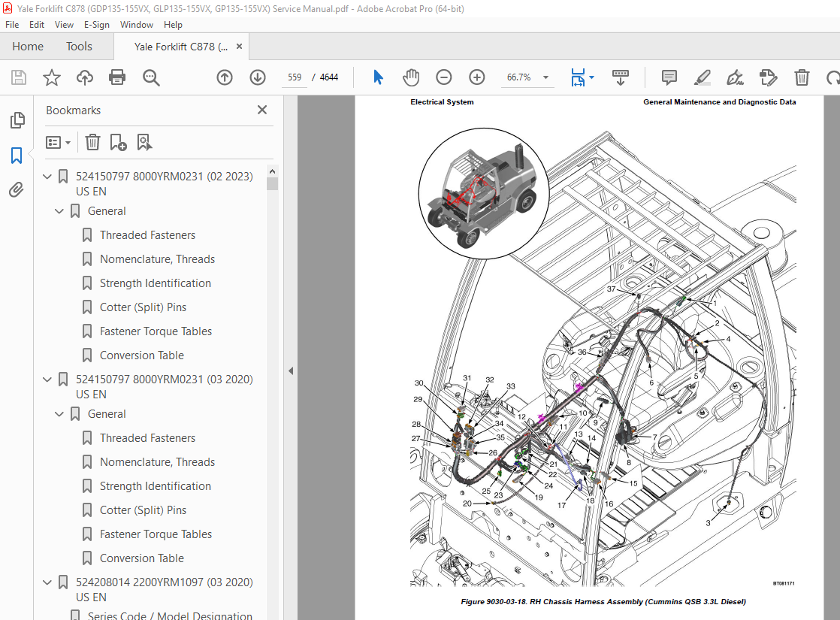Click the page number input field
Viewport: 840px width, 620px height.
[x=295, y=77]
